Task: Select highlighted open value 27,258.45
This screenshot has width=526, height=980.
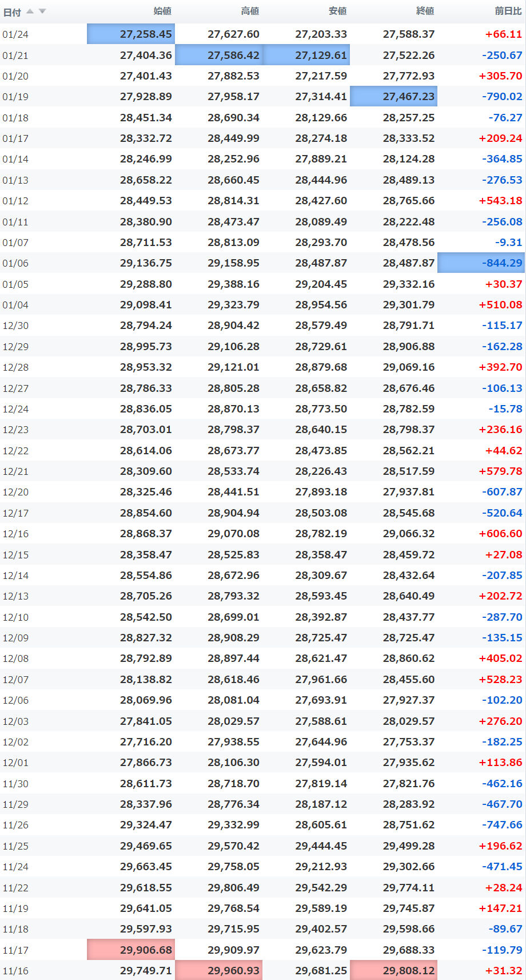Action: click(131, 34)
